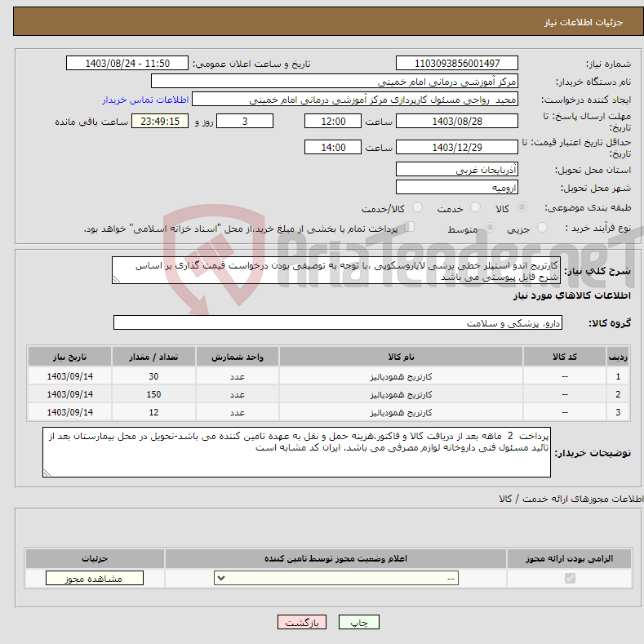Toggle the mandatory license checkbox
The height and width of the screenshot is (644, 644).
click(570, 578)
